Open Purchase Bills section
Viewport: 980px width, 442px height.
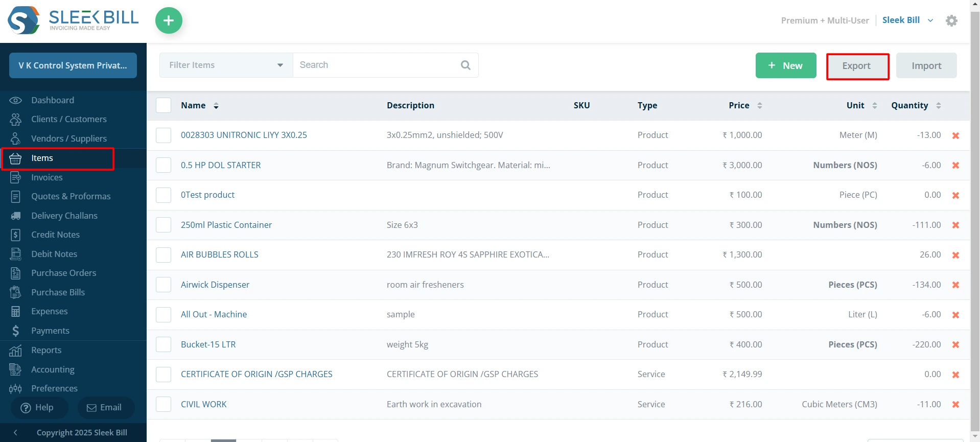(58, 292)
